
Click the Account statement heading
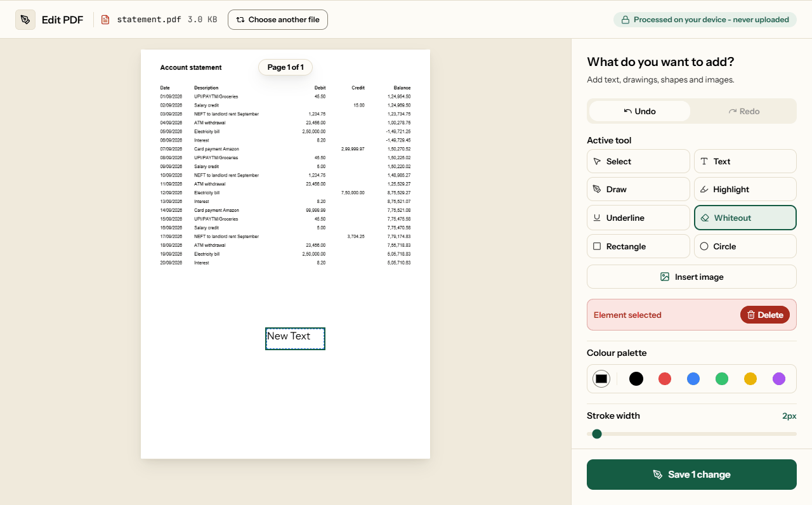[x=191, y=67]
